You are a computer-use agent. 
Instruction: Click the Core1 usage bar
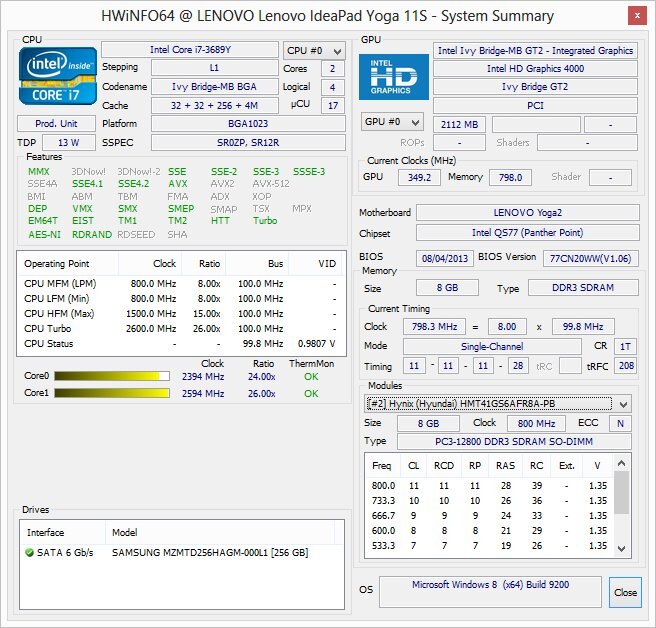(x=112, y=393)
